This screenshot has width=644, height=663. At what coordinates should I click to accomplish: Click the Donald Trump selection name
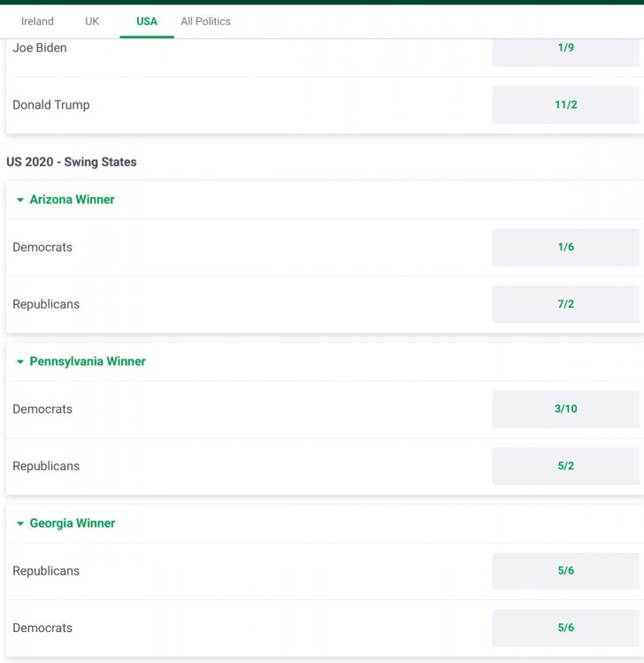[51, 104]
